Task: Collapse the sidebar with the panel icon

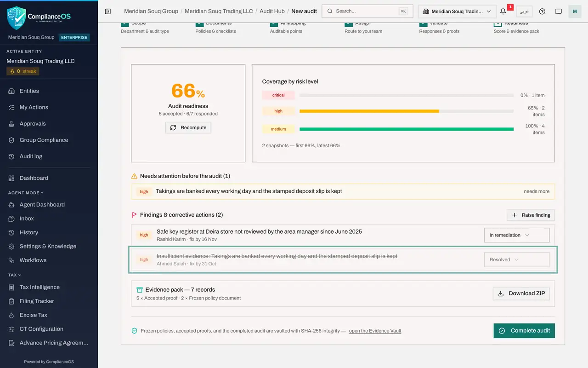Action: [108, 11]
